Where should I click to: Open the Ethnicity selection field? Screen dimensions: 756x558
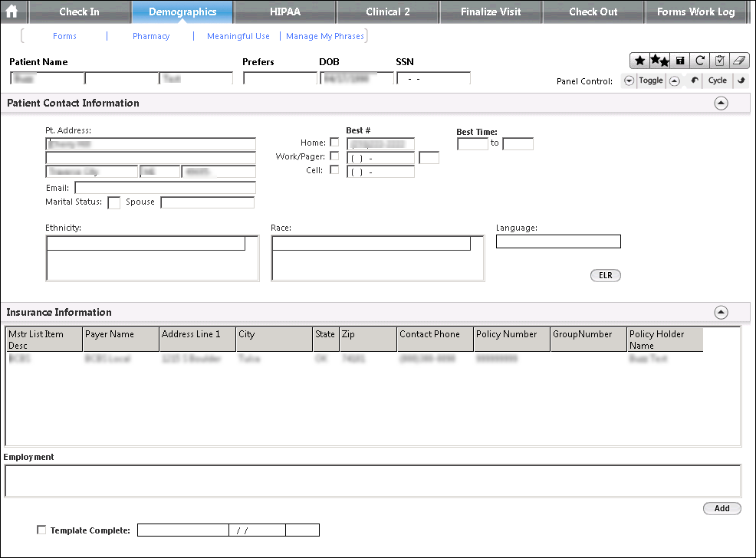pyautogui.click(x=146, y=243)
